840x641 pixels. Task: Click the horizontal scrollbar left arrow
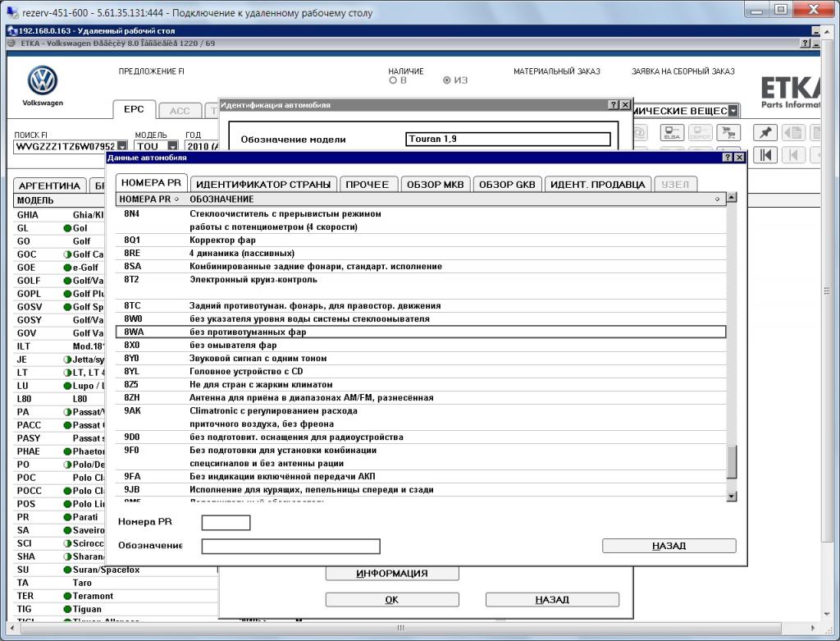tap(13, 627)
